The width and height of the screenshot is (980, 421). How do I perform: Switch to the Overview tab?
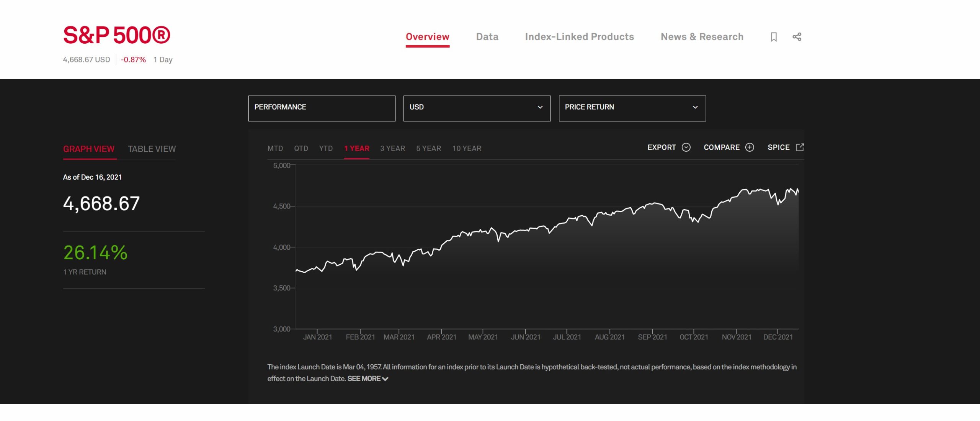coord(428,37)
